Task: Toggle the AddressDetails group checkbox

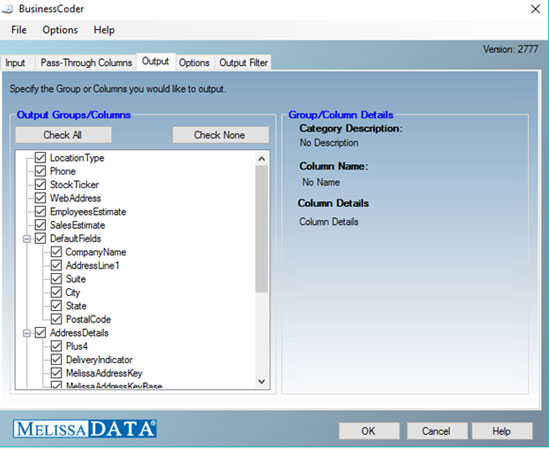Action: click(x=40, y=333)
